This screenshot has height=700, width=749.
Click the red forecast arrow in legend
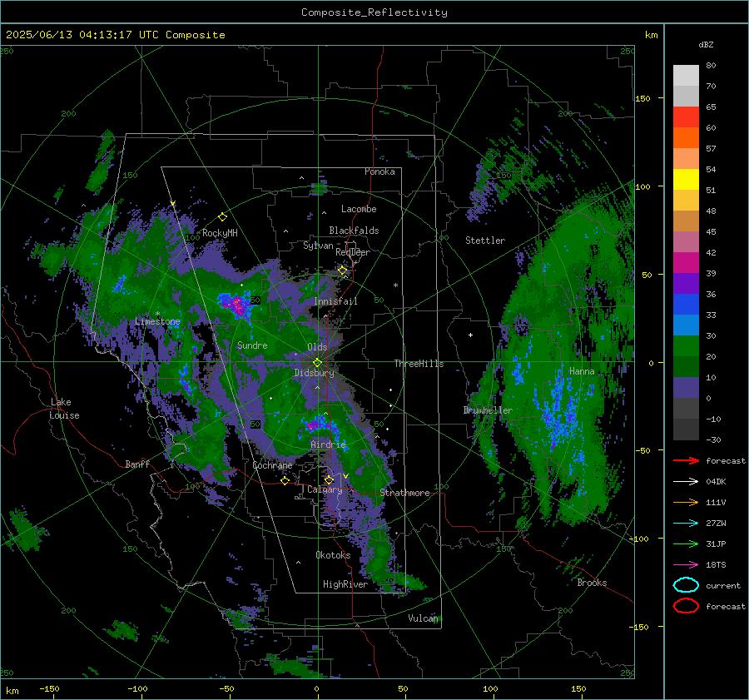[x=686, y=460]
